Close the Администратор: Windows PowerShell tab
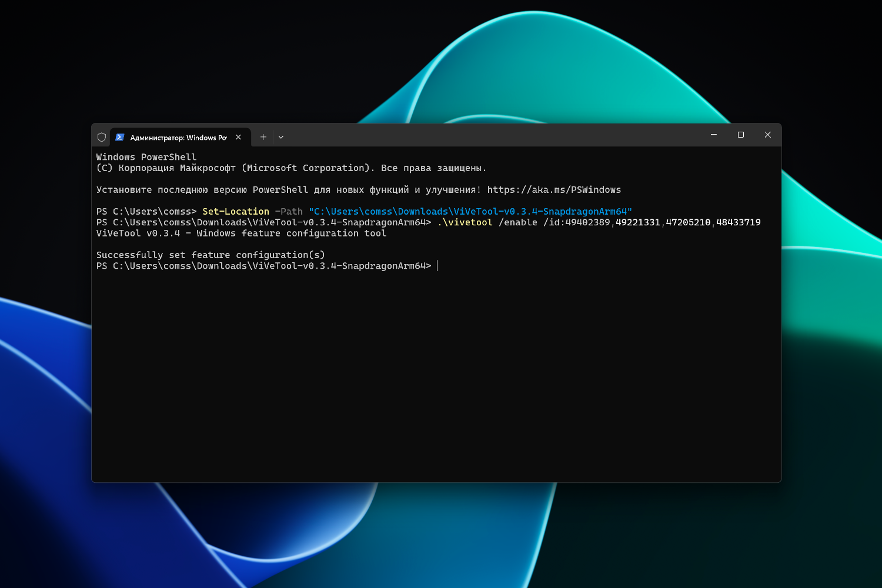Screen dimensions: 882x588 click(x=238, y=137)
